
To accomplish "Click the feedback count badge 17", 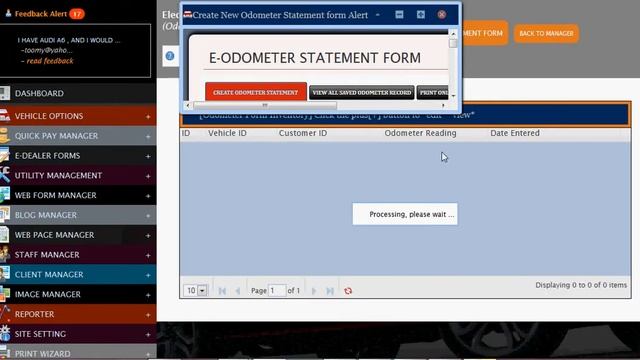I will [x=77, y=14].
